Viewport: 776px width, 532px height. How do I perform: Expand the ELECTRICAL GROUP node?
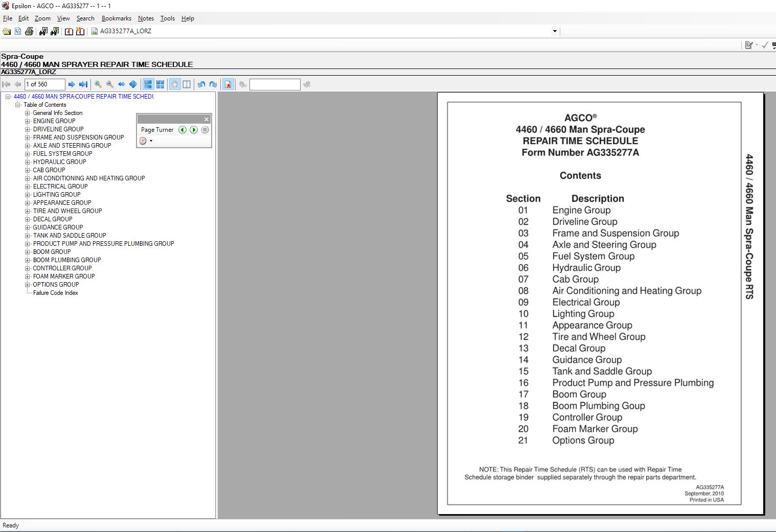point(28,187)
